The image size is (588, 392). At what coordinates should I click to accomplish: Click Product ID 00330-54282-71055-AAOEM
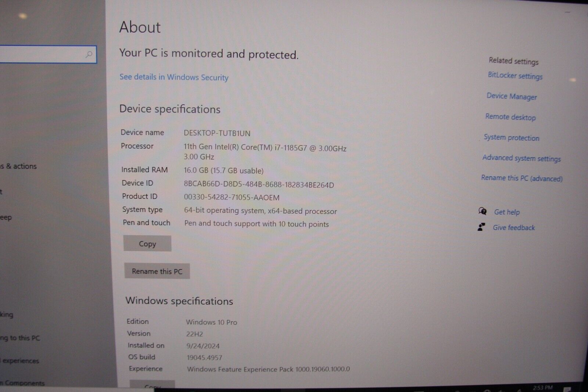[232, 197]
